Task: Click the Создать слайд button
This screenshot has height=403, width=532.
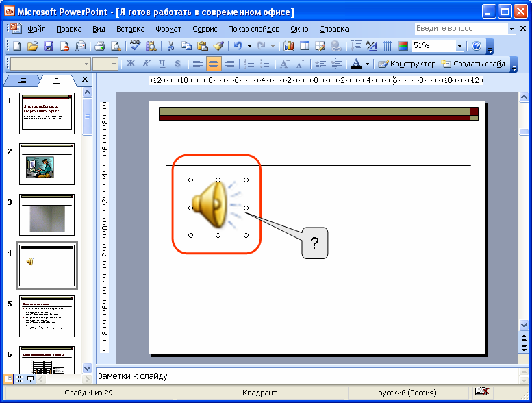Action: pyautogui.click(x=472, y=64)
